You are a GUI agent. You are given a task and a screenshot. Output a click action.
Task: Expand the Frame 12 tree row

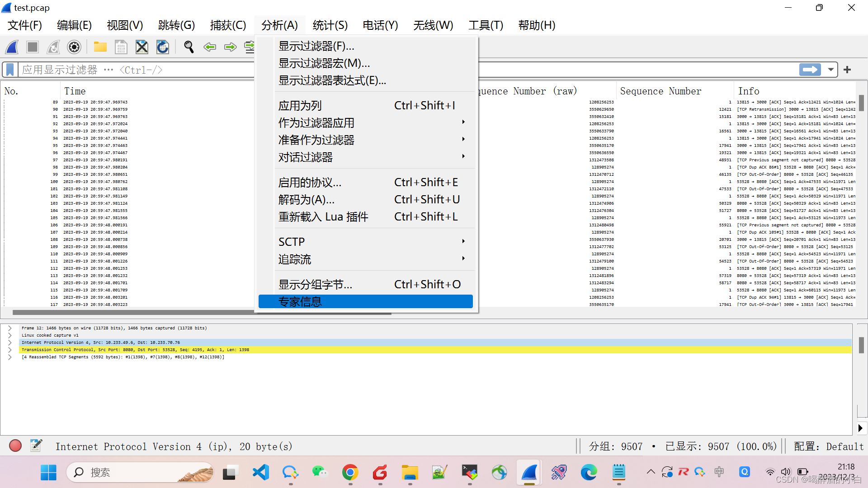point(9,328)
